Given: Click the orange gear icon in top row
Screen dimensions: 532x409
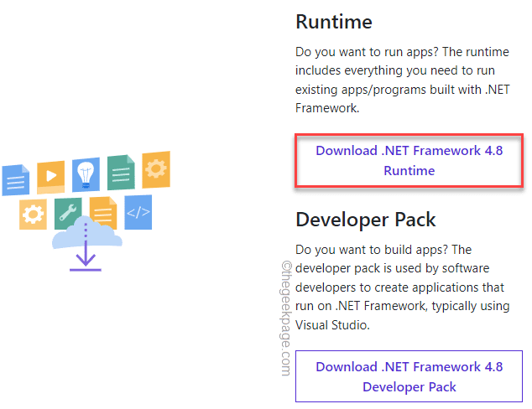Looking at the screenshot, I should tap(156, 169).
